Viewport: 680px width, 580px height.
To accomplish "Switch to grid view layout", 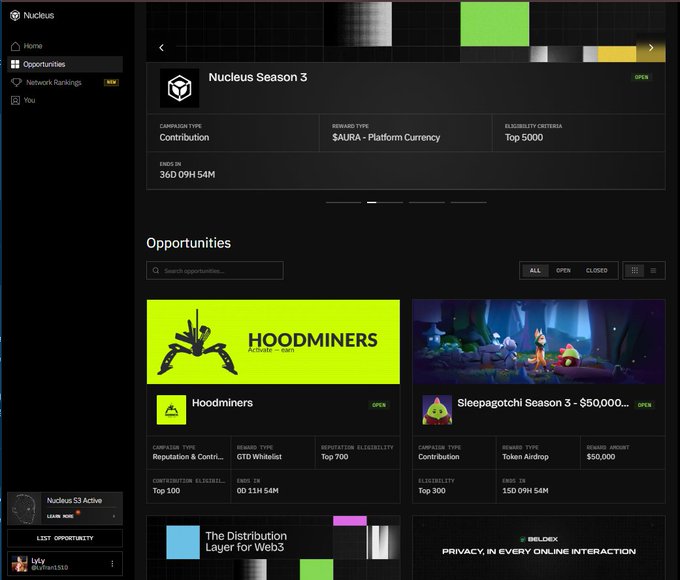I will (x=635, y=271).
